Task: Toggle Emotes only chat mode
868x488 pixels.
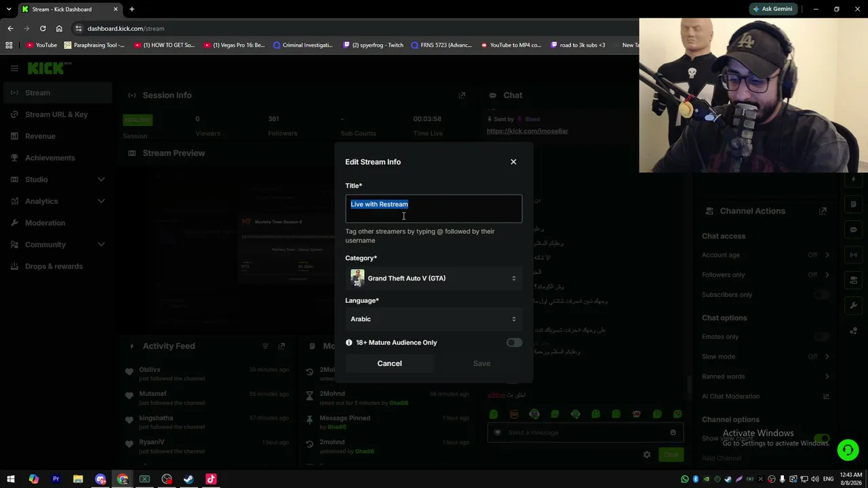Action: [x=821, y=337]
